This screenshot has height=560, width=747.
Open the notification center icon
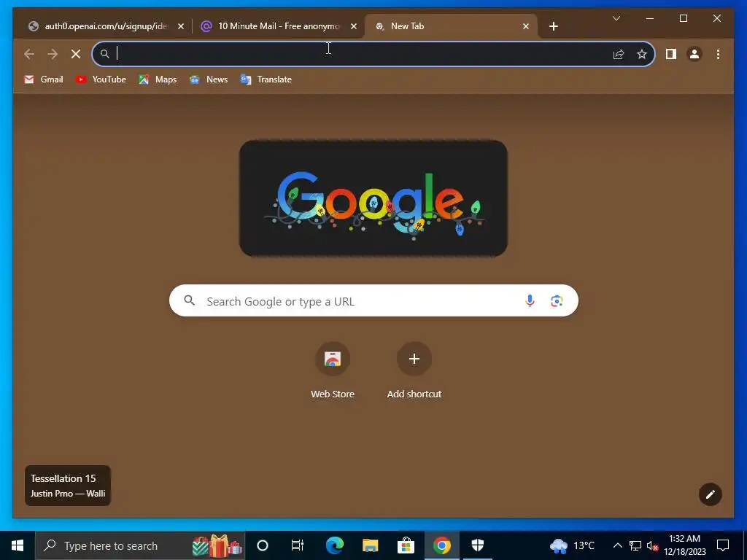coord(723,545)
